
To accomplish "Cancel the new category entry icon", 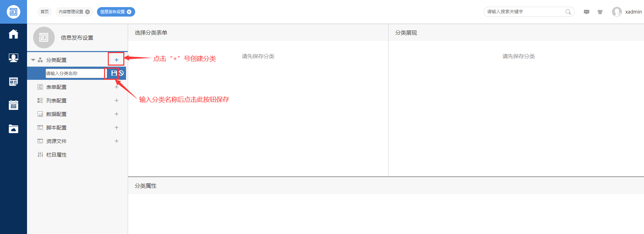I will pos(121,73).
